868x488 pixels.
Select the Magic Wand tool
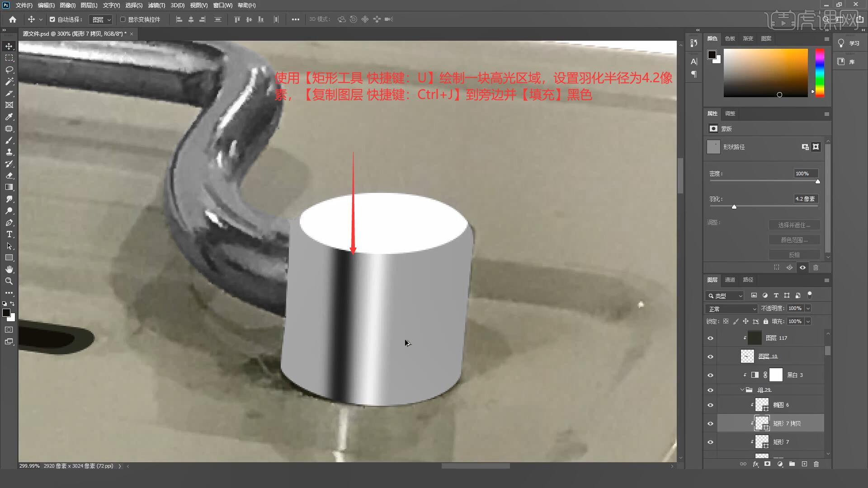[9, 81]
